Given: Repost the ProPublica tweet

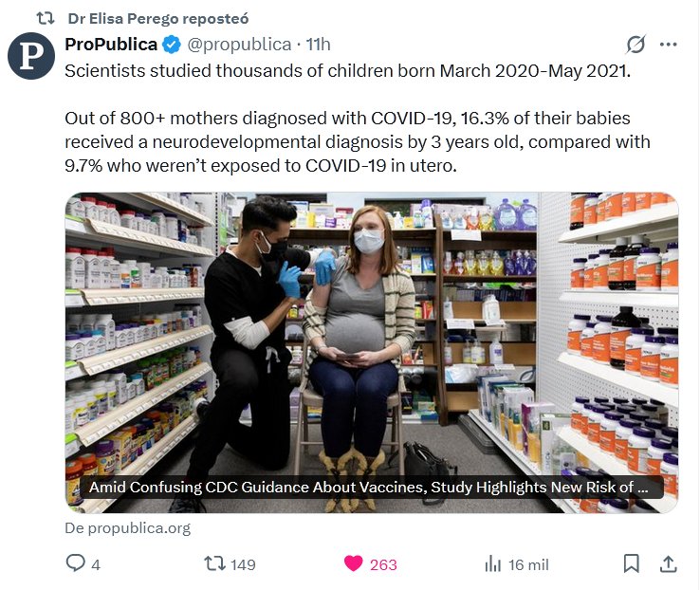Looking at the screenshot, I should coord(216,563).
